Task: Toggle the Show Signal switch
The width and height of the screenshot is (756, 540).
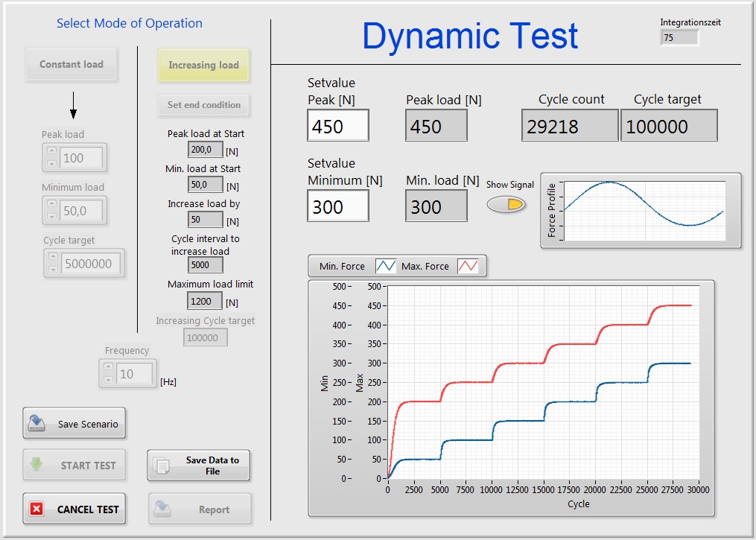Action: tap(506, 204)
